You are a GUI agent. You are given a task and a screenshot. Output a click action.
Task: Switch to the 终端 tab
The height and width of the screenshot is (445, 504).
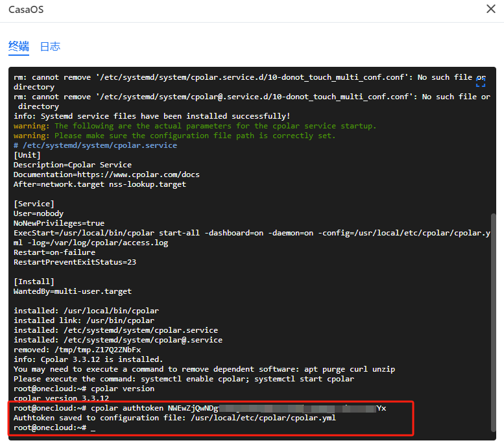(x=19, y=46)
